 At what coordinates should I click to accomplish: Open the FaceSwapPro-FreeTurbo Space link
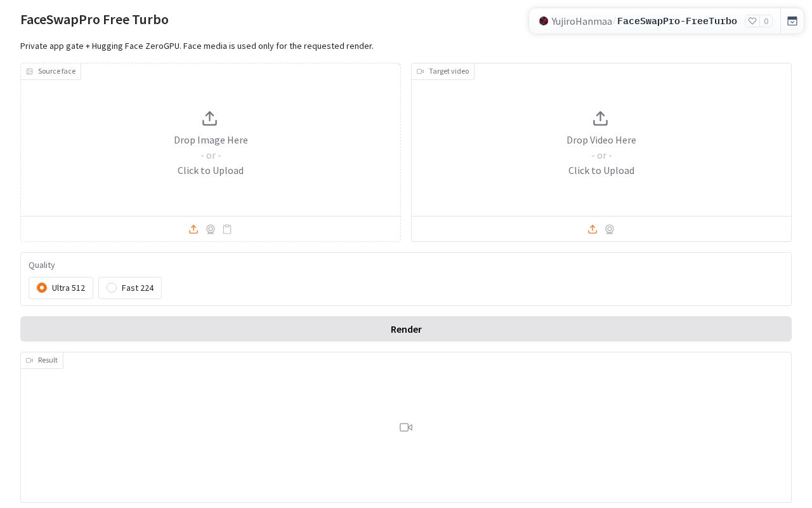coord(677,22)
